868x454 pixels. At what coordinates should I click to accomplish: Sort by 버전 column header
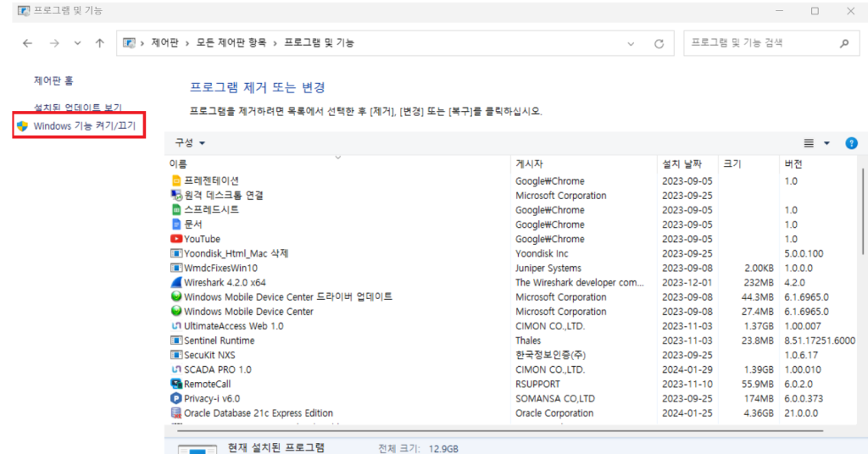(793, 164)
